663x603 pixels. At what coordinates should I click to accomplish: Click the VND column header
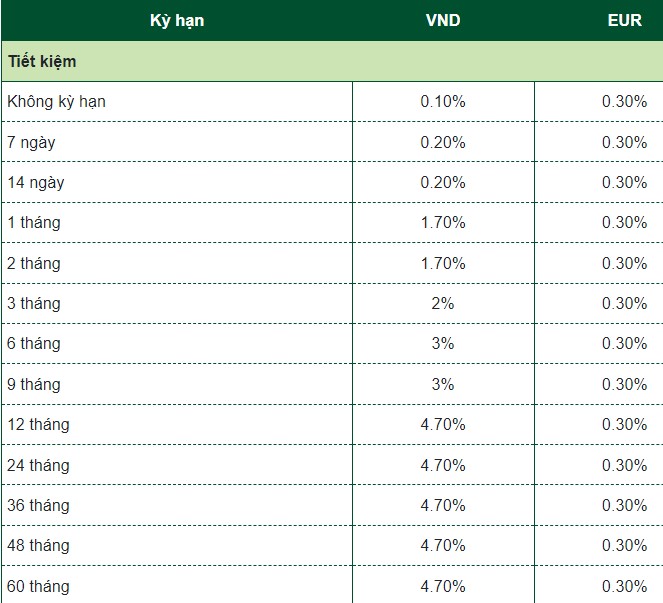(443, 20)
